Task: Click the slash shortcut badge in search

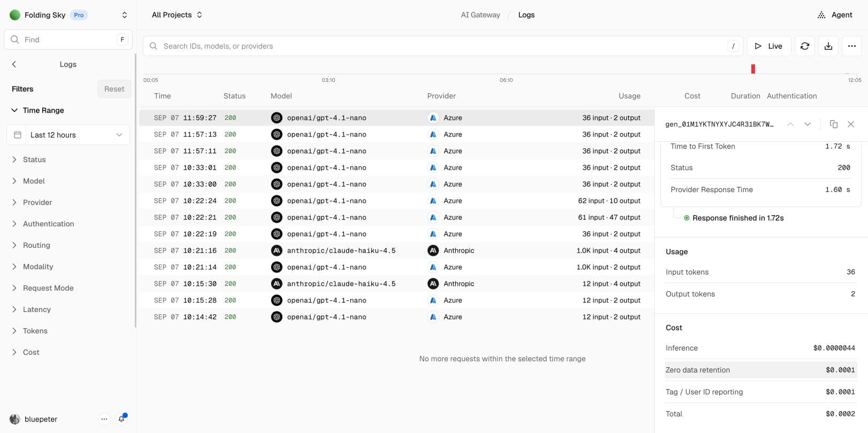Action: pos(733,46)
